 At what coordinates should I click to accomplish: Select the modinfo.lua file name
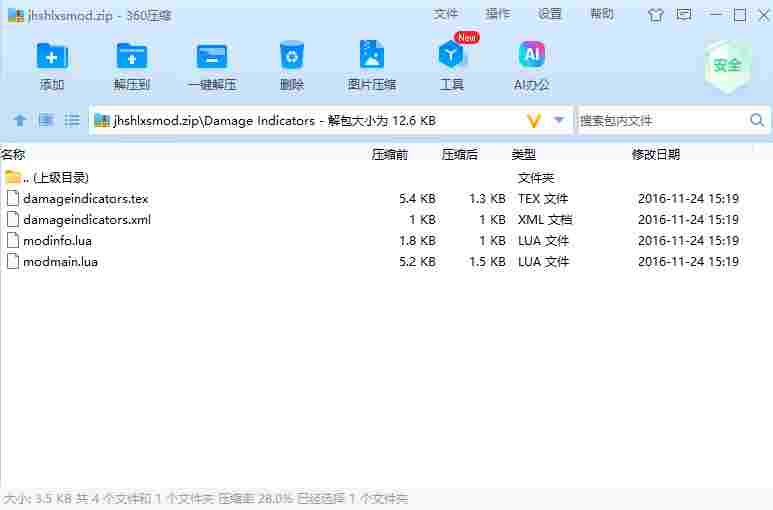coord(58,241)
